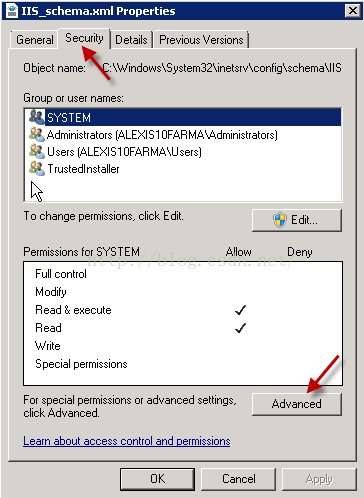Click the Administrators group icon

tap(37, 135)
